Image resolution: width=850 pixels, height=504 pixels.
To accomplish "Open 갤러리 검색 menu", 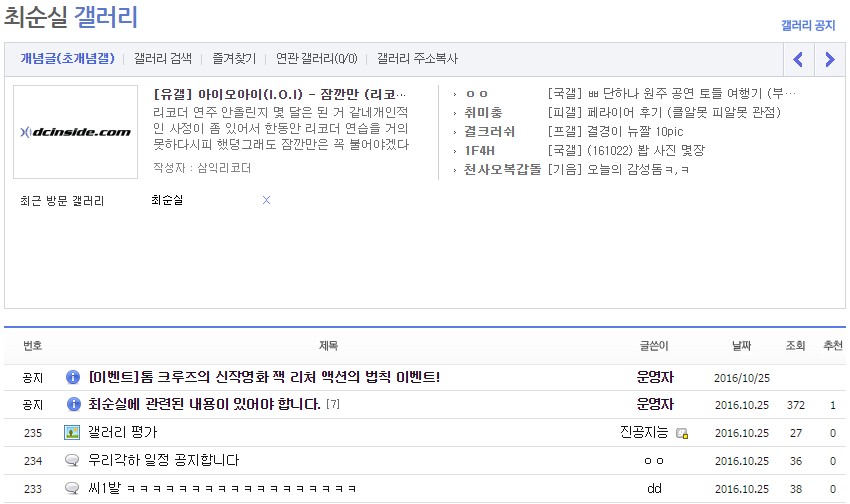I will [162, 59].
